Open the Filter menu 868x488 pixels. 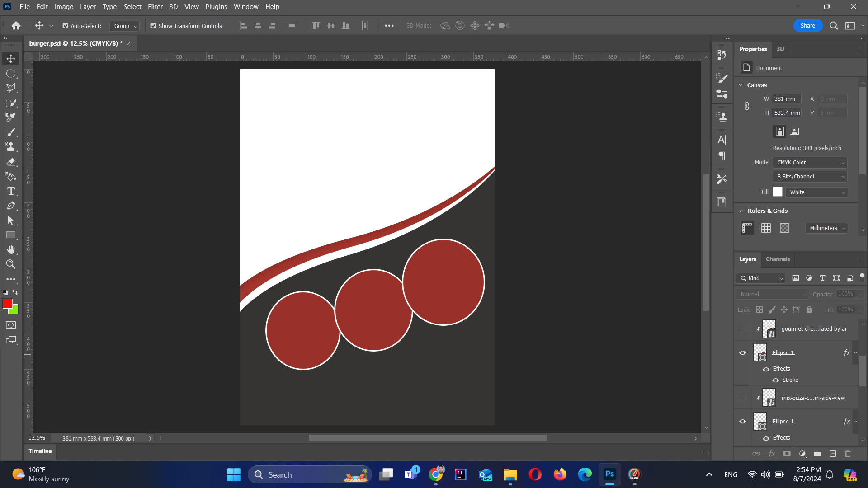[x=155, y=7]
